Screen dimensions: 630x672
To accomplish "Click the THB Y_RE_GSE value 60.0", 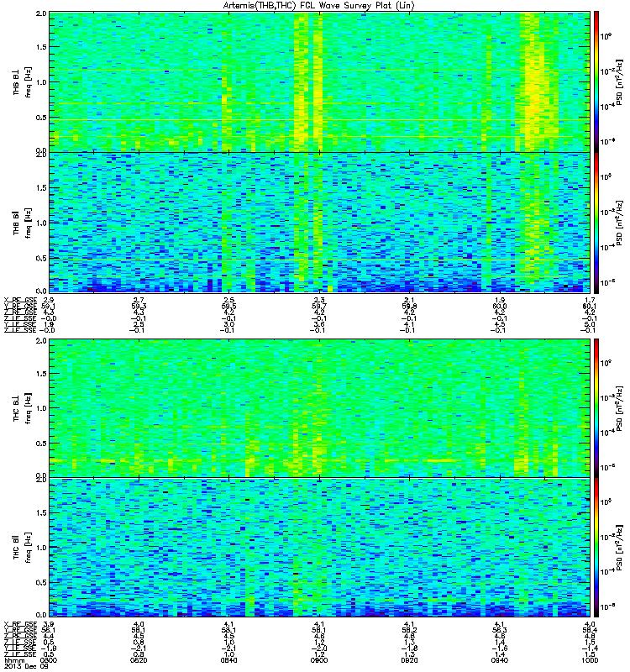I will click(x=500, y=307).
